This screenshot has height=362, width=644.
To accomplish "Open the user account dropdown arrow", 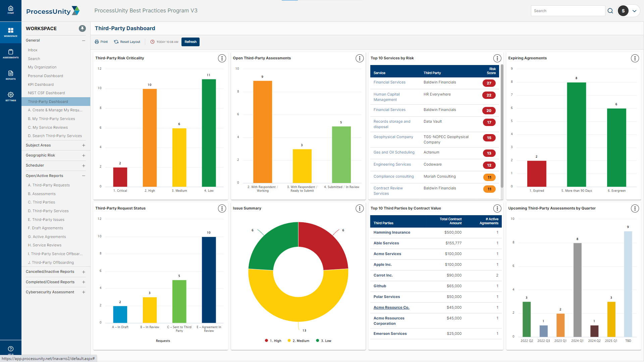I will pos(634,11).
